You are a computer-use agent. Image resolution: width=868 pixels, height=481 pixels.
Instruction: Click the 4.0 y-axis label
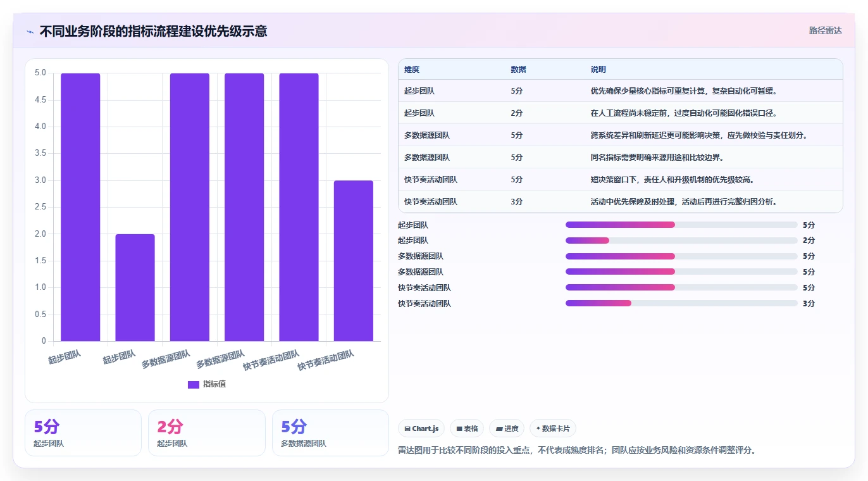pos(40,127)
